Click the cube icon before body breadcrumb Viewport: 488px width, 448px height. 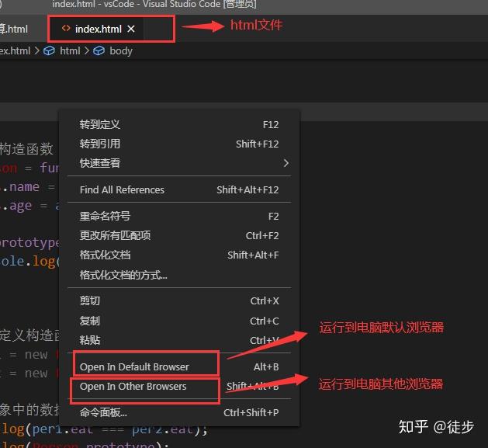click(99, 50)
